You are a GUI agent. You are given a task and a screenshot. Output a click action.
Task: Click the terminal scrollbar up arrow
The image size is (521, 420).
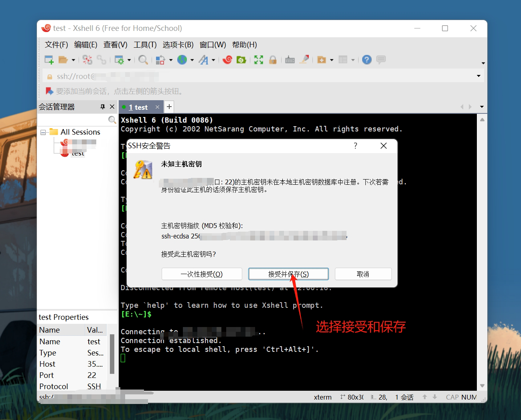pyautogui.click(x=482, y=119)
